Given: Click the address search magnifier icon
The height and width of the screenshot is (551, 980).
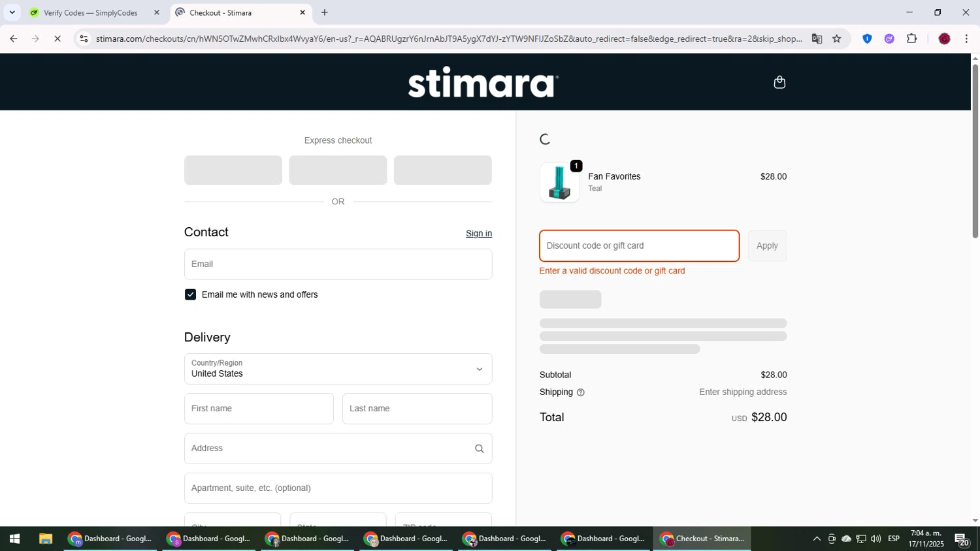Looking at the screenshot, I should coord(479,449).
